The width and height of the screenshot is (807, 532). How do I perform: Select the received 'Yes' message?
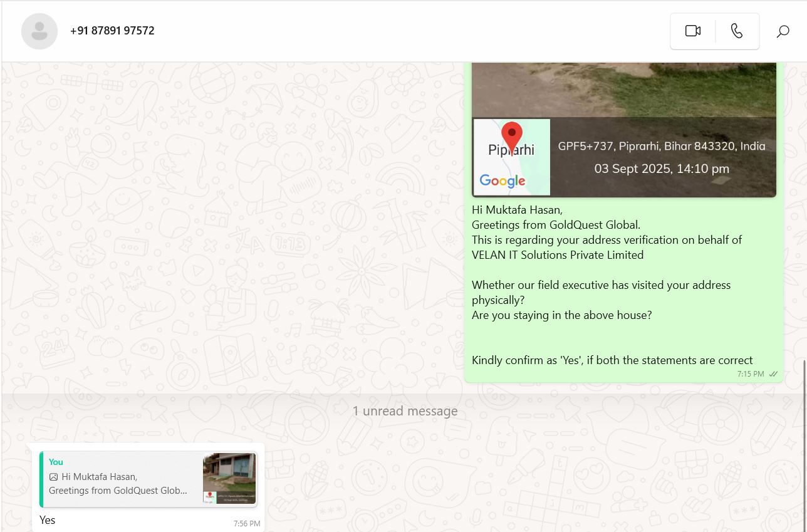click(48, 520)
